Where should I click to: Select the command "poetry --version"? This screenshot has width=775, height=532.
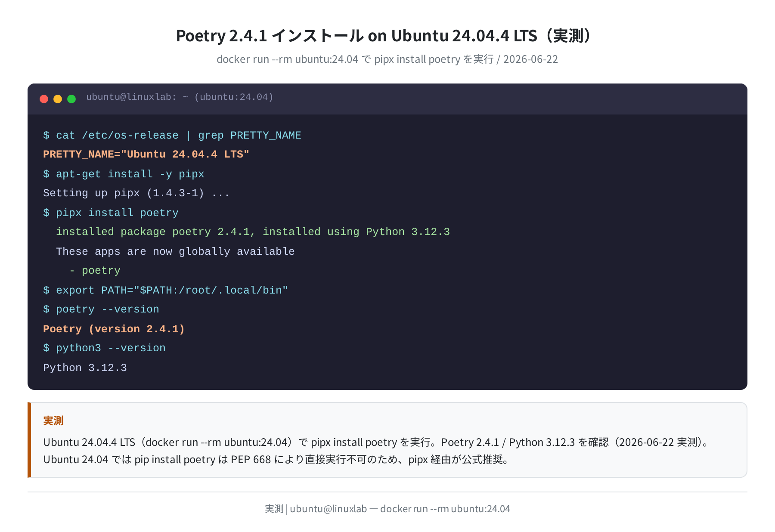pos(107,309)
